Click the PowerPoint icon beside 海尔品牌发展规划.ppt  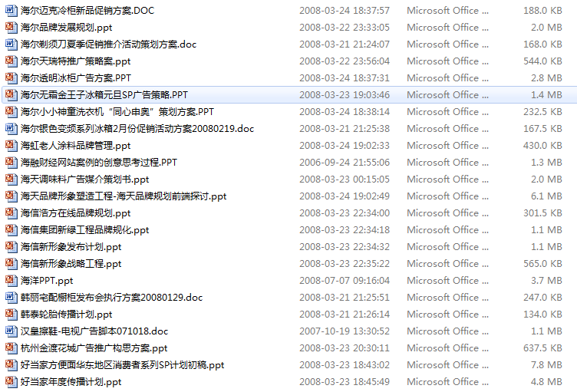coord(11,28)
